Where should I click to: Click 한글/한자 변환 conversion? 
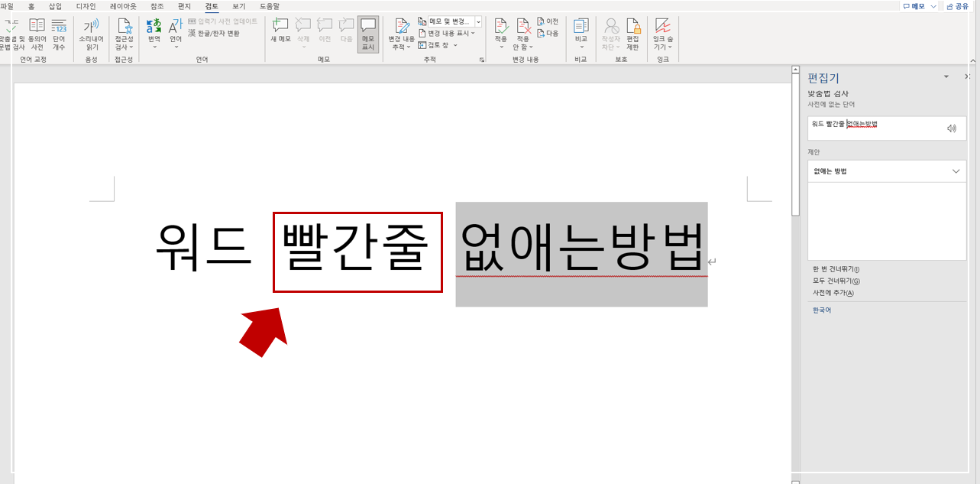214,33
